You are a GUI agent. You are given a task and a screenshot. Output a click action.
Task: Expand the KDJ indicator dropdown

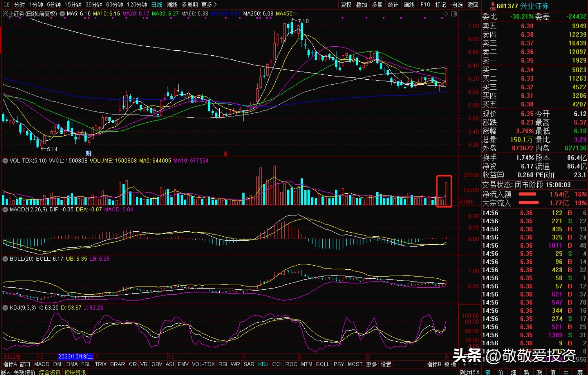coord(5,308)
